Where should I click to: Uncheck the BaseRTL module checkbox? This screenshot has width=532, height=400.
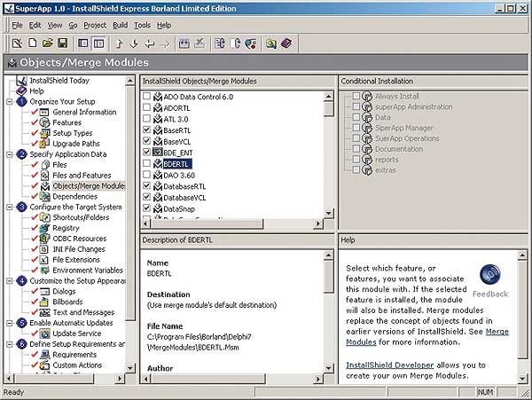pos(146,129)
